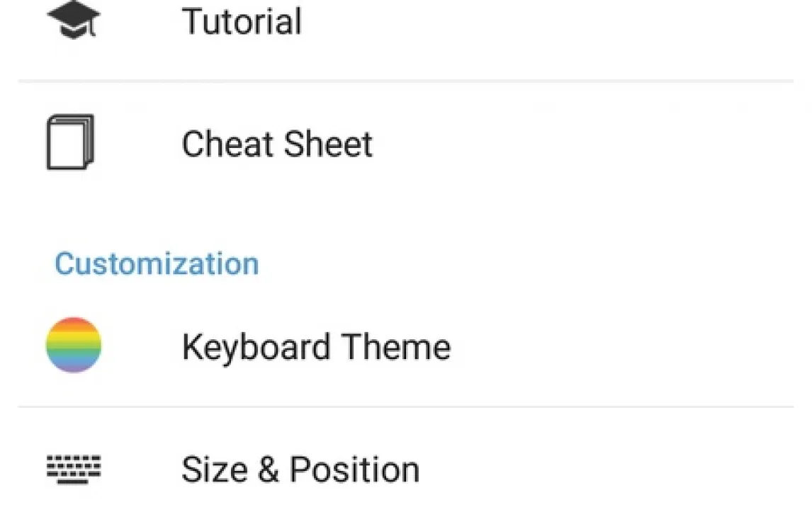The image size is (812, 507).
Task: Click the divider line below Keyboard Theme
Action: pos(405,407)
